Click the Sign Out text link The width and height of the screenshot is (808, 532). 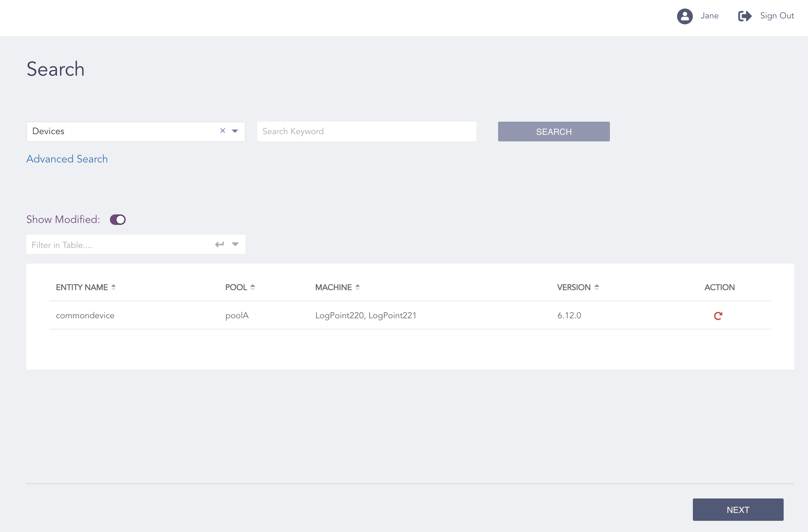[x=777, y=15]
